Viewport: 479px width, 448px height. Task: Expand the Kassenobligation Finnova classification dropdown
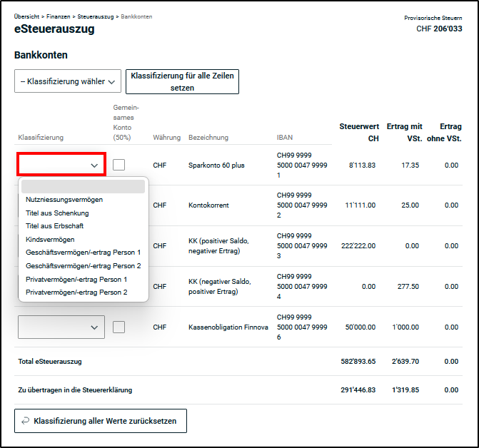pos(61,327)
